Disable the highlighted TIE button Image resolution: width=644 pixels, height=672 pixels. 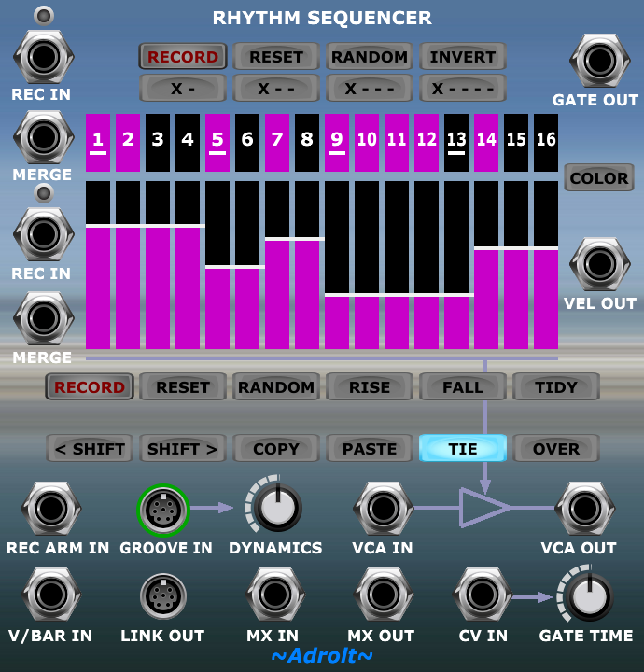pos(463,448)
